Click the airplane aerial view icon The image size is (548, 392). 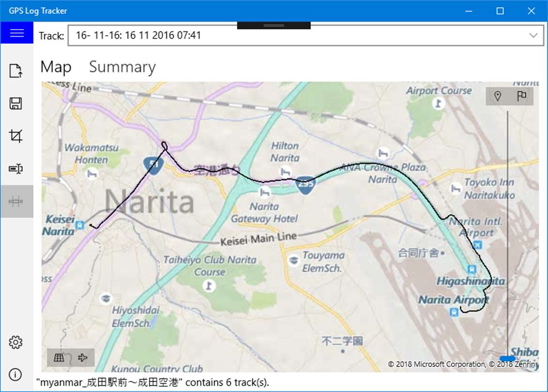pos(82,358)
